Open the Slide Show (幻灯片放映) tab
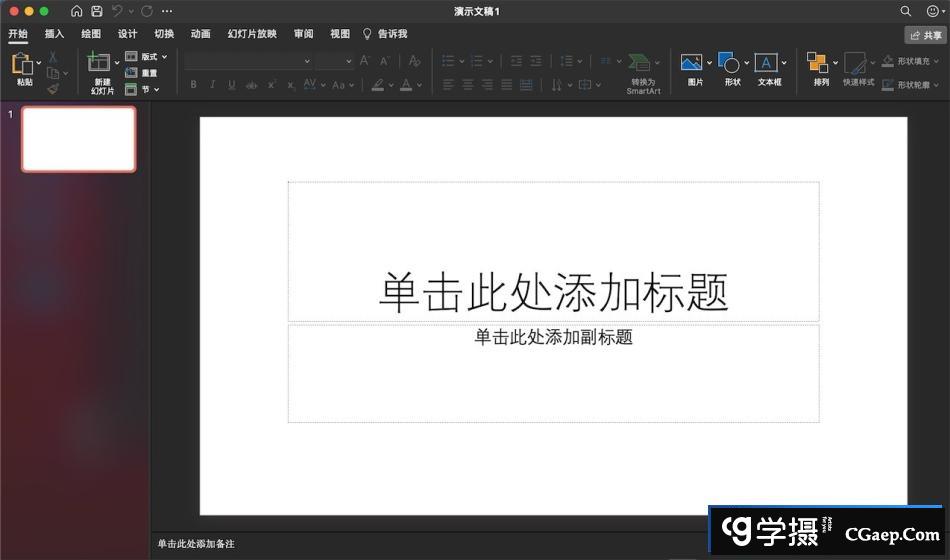950x560 pixels. tap(252, 34)
